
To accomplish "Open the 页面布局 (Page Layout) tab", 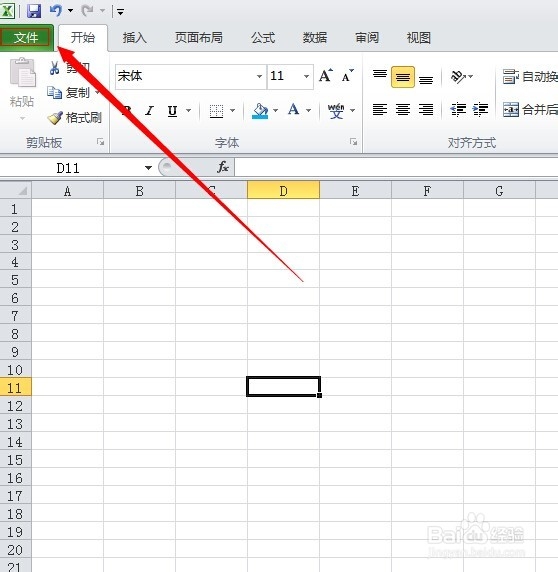I will 198,38.
